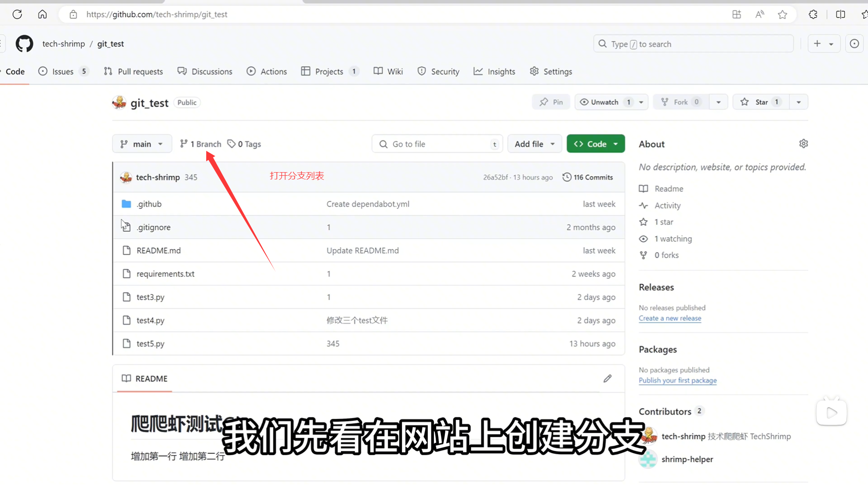This screenshot has width=868, height=488.
Task: Open 116 Commits history
Action: pyautogui.click(x=588, y=177)
